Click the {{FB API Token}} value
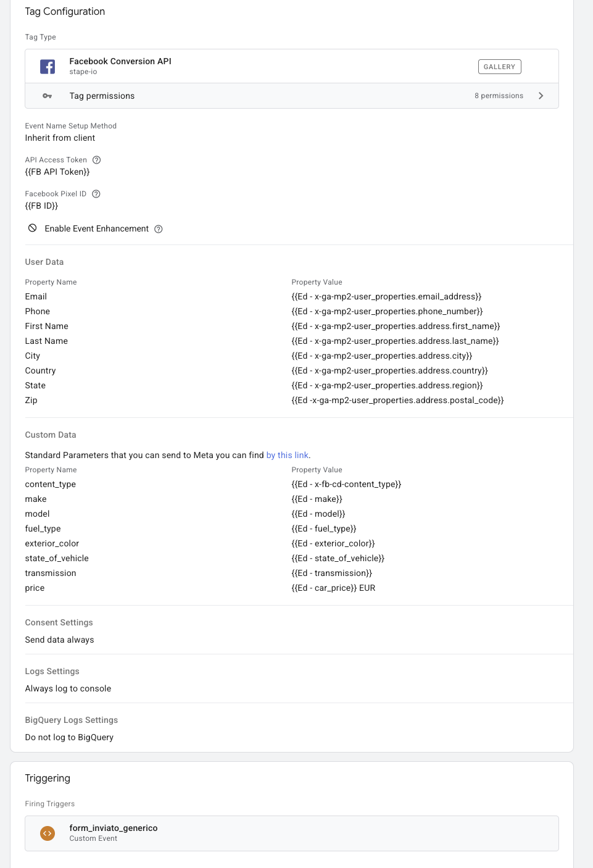Image resolution: width=593 pixels, height=868 pixels. 57,172
